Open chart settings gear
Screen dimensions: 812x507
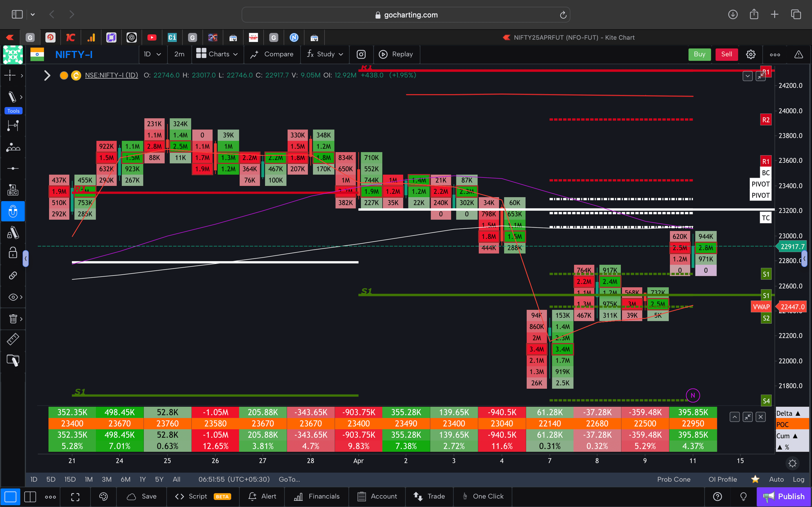(x=751, y=54)
